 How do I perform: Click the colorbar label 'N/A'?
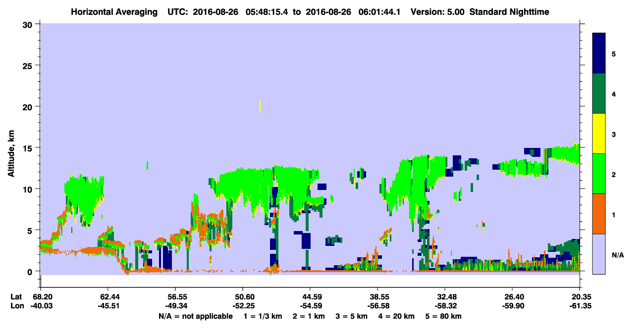[617, 255]
